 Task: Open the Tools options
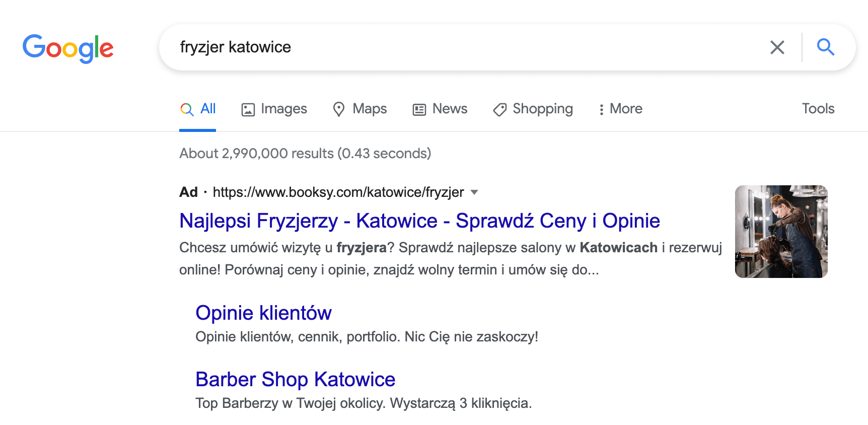point(818,108)
